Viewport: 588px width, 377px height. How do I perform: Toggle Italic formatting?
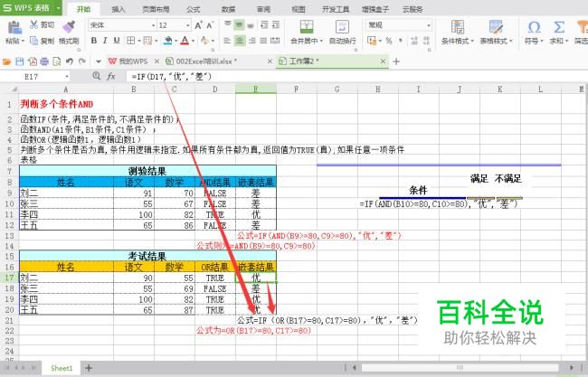(x=105, y=41)
